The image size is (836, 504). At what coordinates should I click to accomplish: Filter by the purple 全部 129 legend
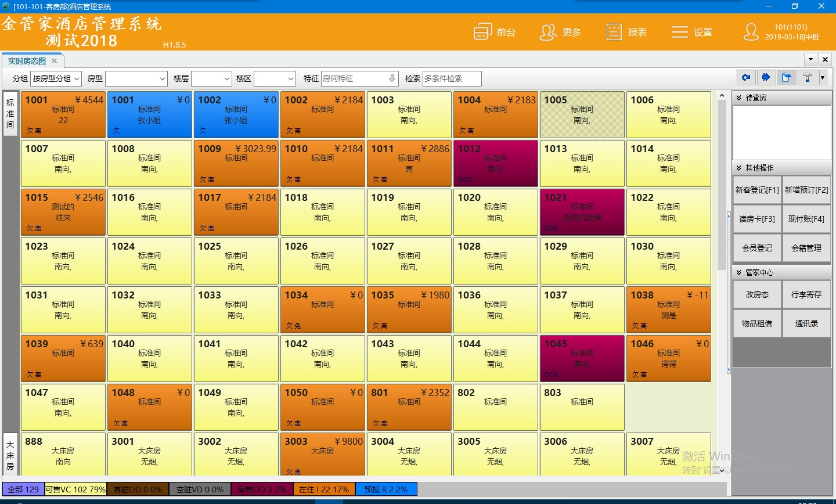point(23,489)
